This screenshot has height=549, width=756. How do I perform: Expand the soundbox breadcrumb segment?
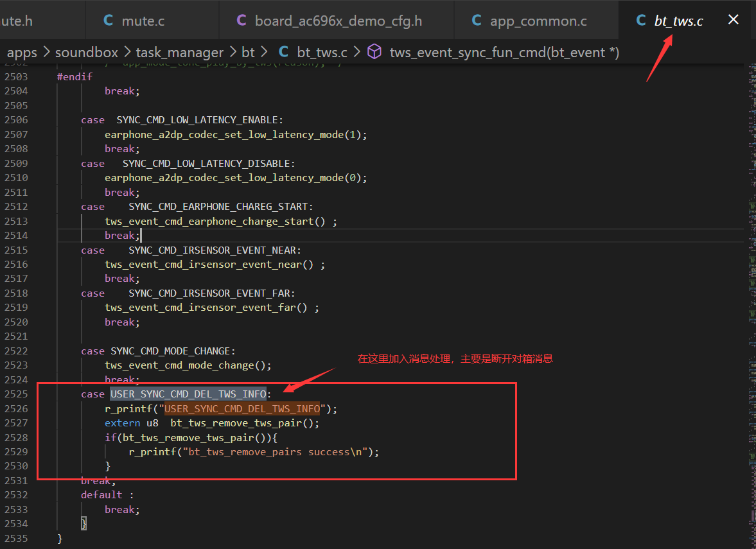pos(86,53)
